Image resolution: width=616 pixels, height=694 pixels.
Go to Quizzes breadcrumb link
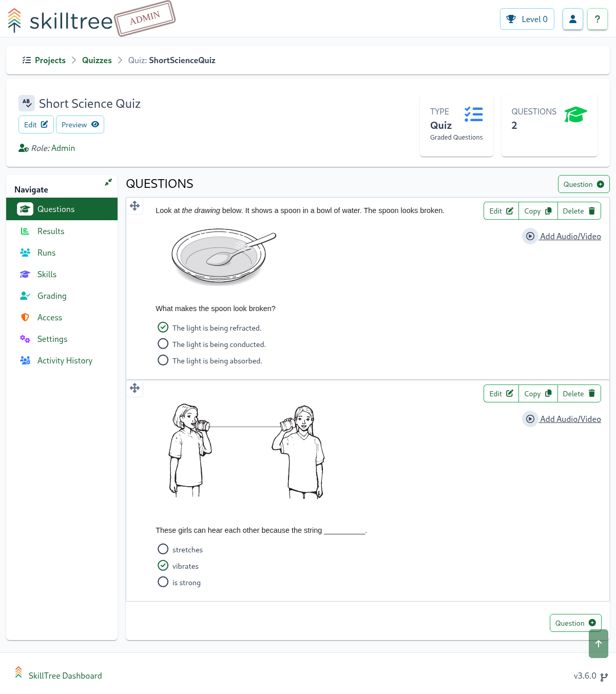(x=97, y=60)
